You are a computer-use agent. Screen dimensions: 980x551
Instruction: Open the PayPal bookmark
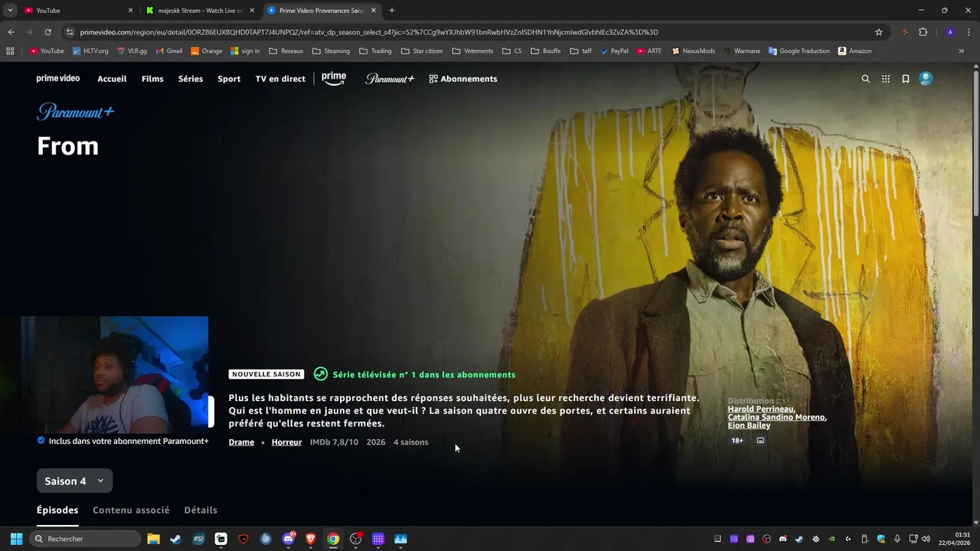614,51
